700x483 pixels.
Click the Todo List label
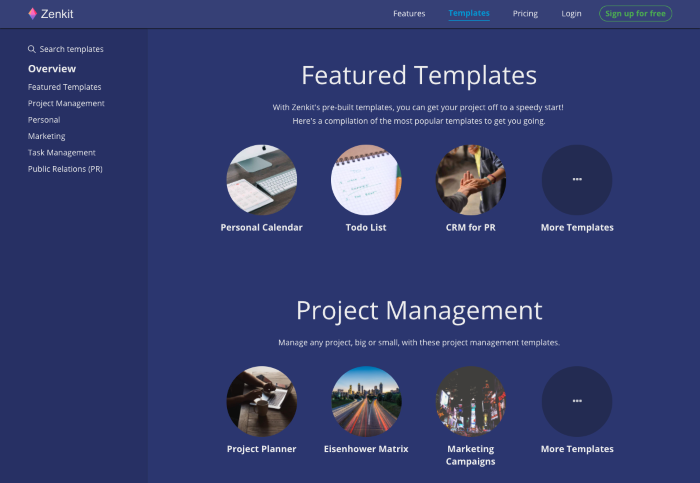(366, 228)
